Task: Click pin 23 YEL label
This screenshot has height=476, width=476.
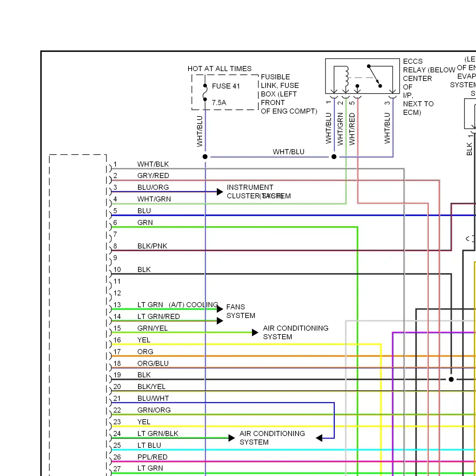Action: click(144, 422)
